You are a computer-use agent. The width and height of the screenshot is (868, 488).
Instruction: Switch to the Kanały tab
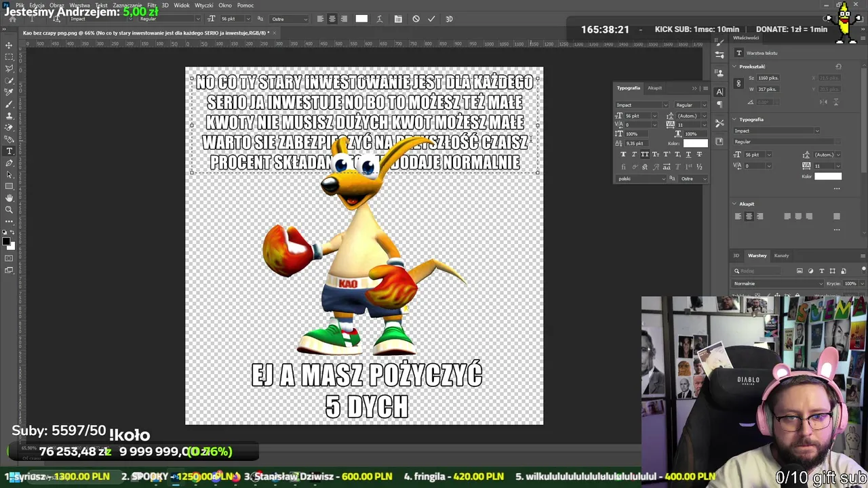point(782,256)
